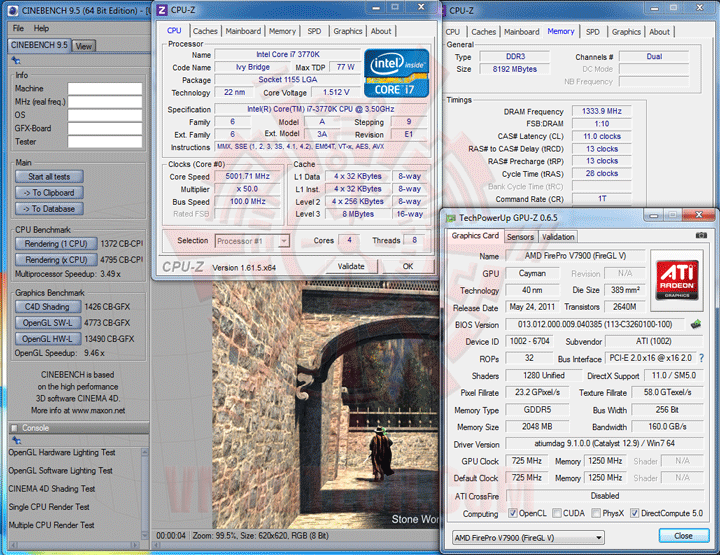The image size is (720, 555).
Task: Click the GFX-Board input field
Action: 105,129
